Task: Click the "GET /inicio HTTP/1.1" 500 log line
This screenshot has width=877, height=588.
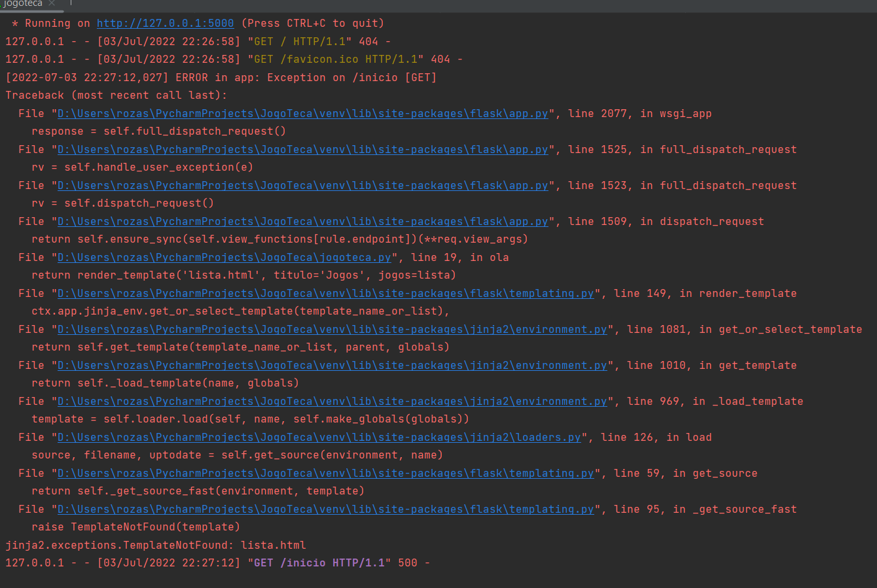Action: 218,563
